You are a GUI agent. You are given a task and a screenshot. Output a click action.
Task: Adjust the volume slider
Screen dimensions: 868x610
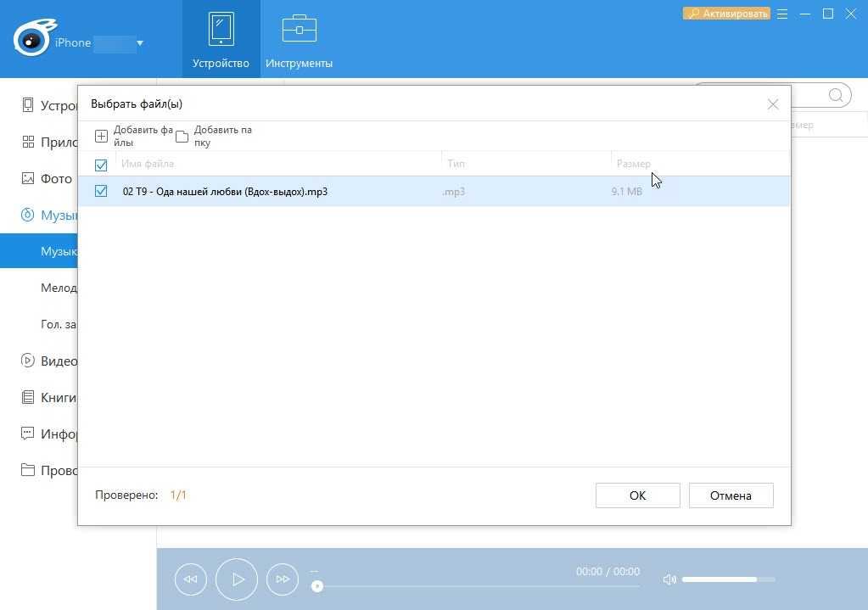click(x=728, y=579)
